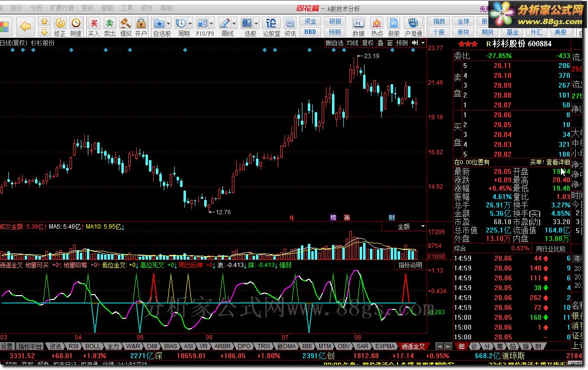Expand the 画线 drawing dropdown arrow
Screen dimensions: 588x370
[234, 24]
